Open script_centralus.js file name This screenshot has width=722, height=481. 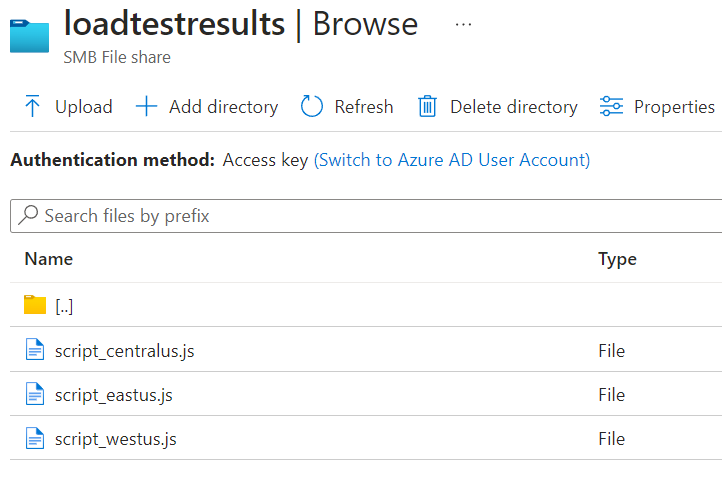click(x=125, y=351)
